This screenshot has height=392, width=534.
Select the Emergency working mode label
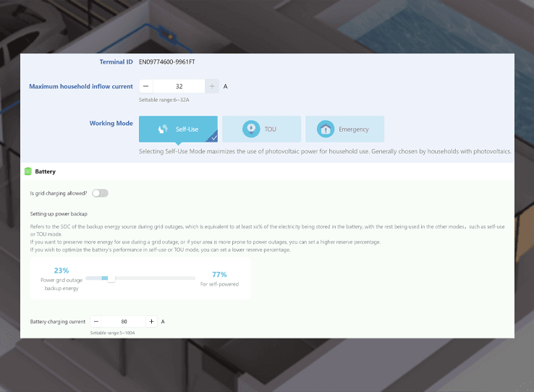[353, 129]
